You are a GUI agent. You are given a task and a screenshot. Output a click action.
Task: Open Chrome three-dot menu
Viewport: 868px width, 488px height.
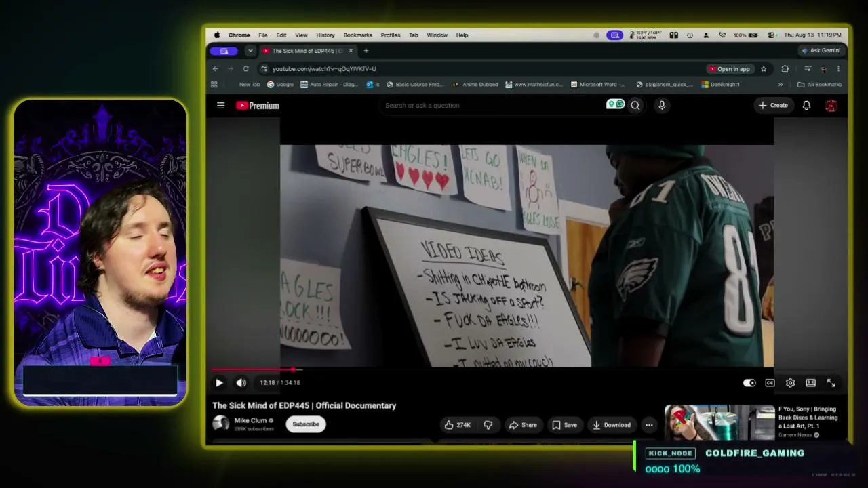(x=838, y=69)
